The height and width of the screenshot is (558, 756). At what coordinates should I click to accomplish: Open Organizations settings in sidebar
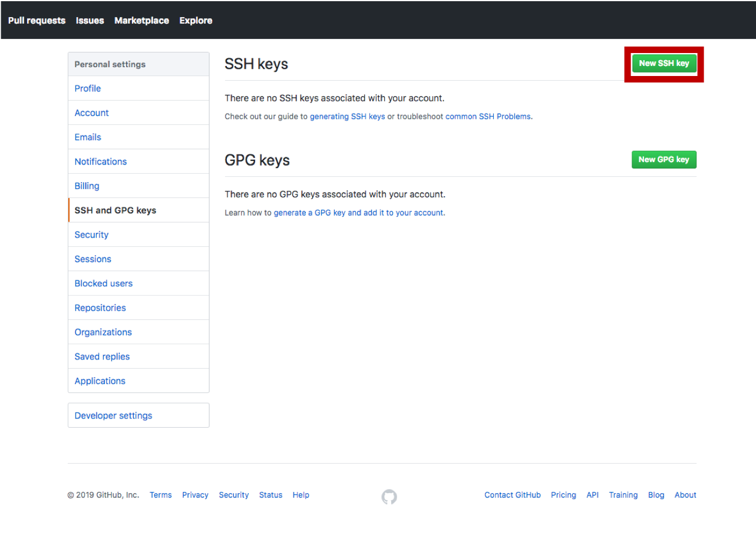(x=138, y=332)
